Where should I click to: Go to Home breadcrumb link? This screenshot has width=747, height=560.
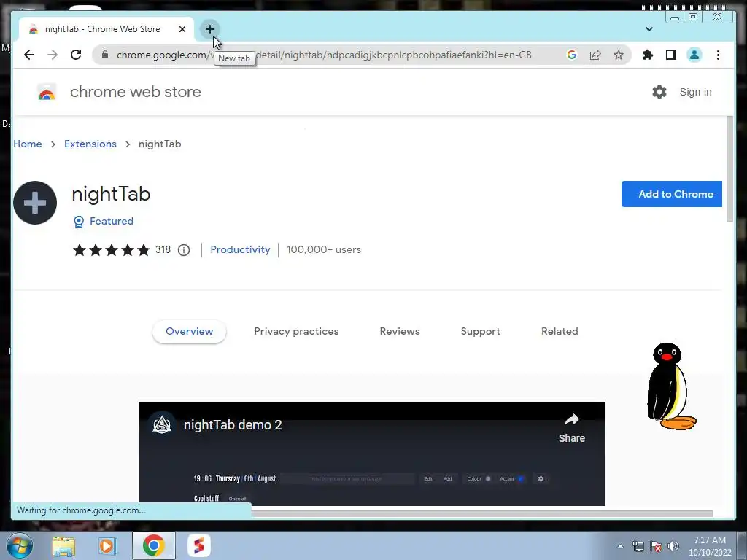point(28,144)
